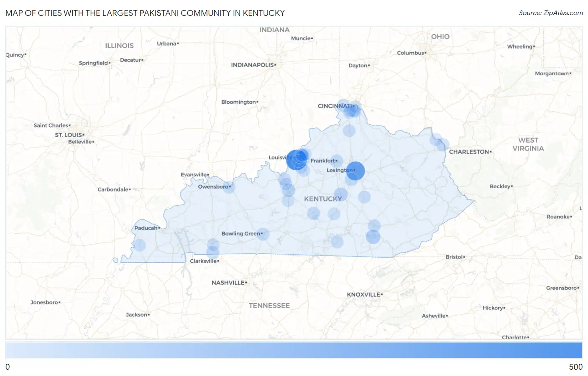Click the TENNESSEE state label
This screenshot has height=376, width=588.
coord(269,306)
